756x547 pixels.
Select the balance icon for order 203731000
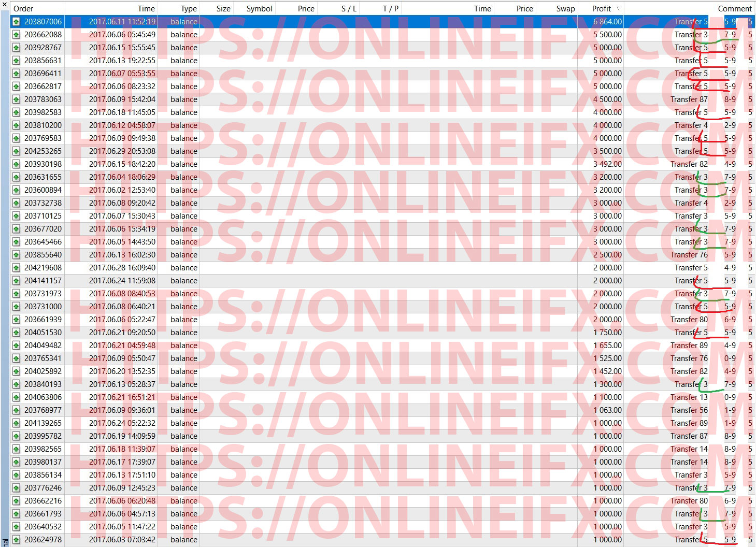[17, 307]
